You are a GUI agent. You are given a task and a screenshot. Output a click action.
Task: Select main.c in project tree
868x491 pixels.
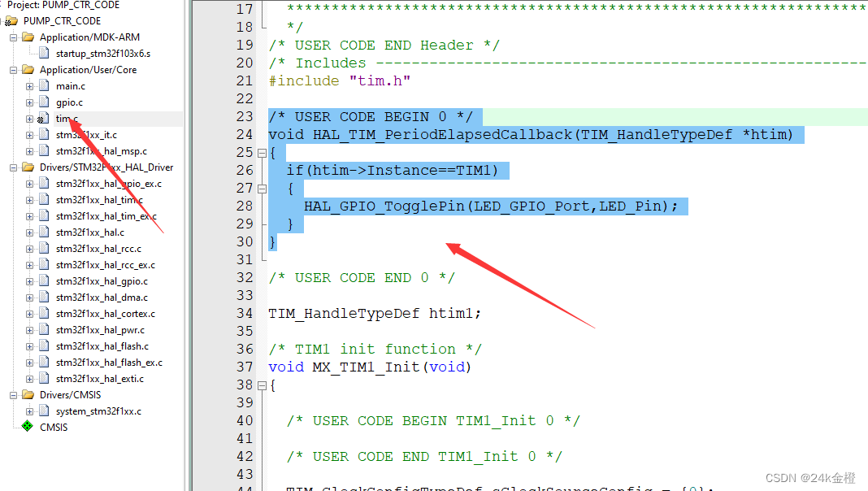pyautogui.click(x=71, y=86)
